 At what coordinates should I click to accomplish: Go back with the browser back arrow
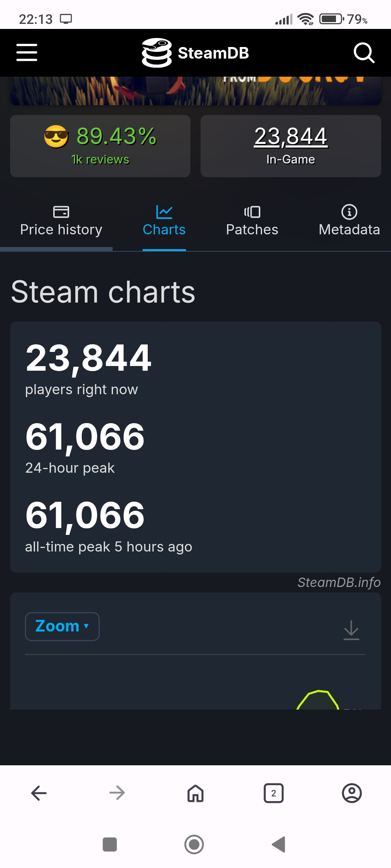click(x=39, y=793)
